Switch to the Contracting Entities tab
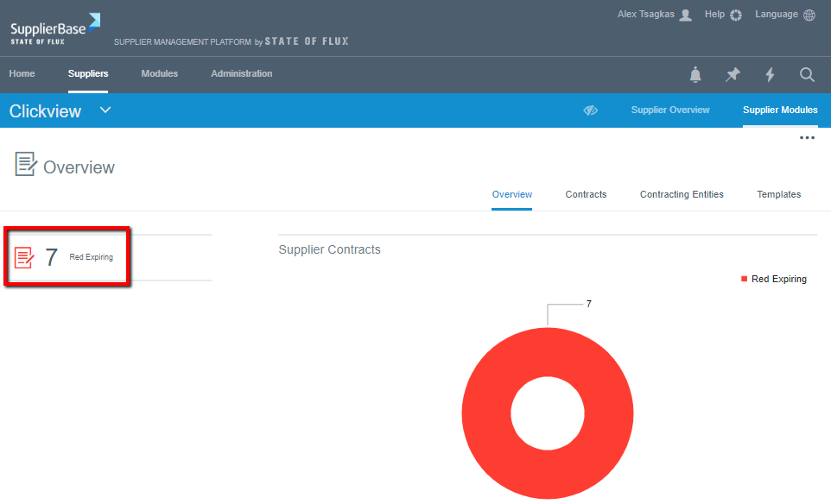 [682, 195]
